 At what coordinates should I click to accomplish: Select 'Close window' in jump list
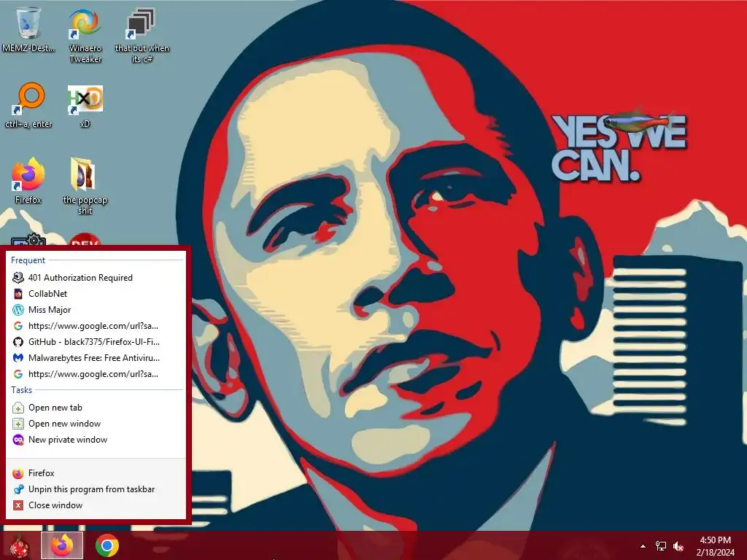[x=96, y=505]
